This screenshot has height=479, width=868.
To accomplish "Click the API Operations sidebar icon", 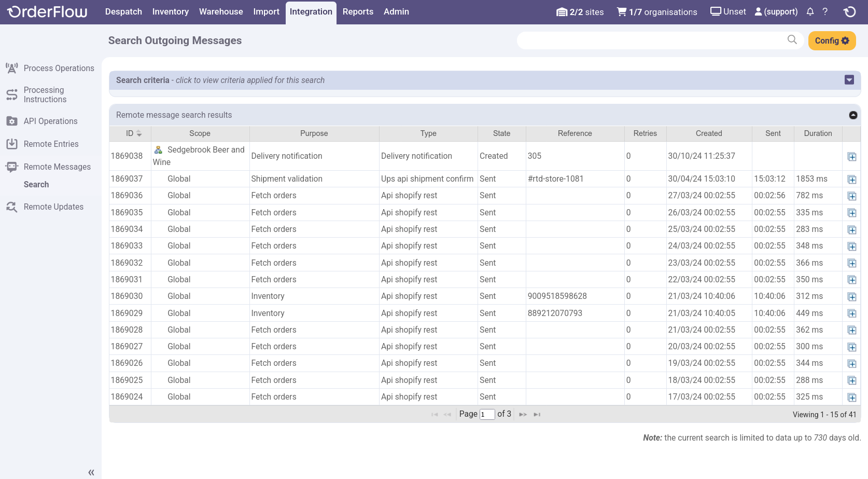I will 11,121.
